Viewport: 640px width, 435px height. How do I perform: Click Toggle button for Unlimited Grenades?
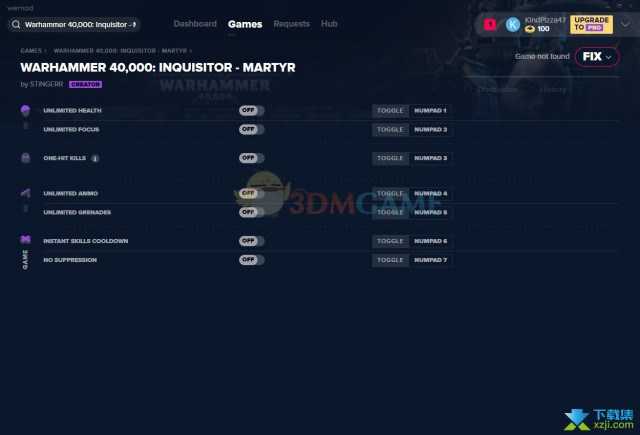(390, 213)
